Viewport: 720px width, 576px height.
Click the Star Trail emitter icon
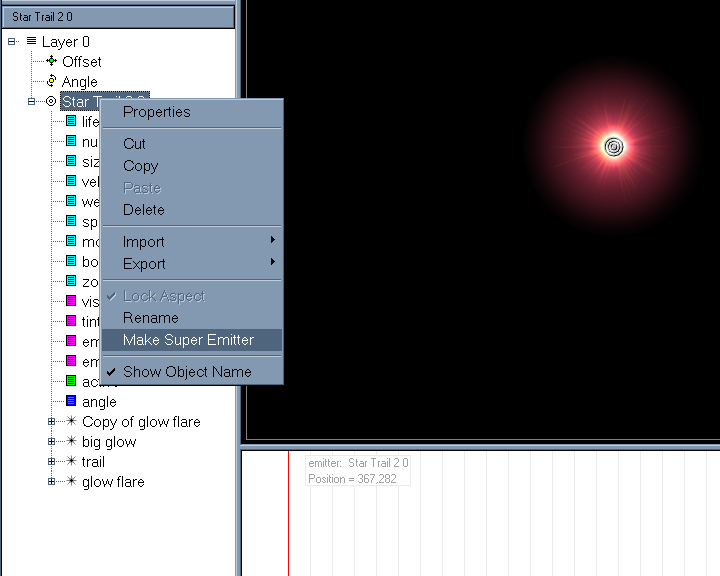coord(51,102)
